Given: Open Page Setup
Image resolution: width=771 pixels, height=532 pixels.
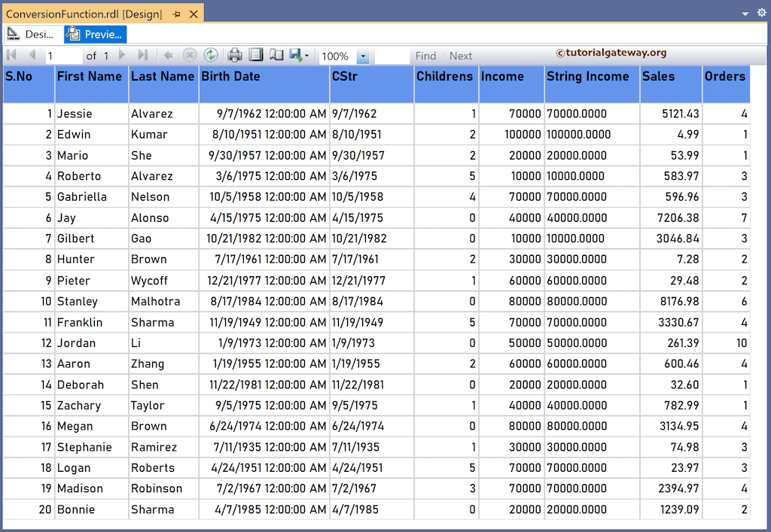Looking at the screenshot, I should click(275, 55).
